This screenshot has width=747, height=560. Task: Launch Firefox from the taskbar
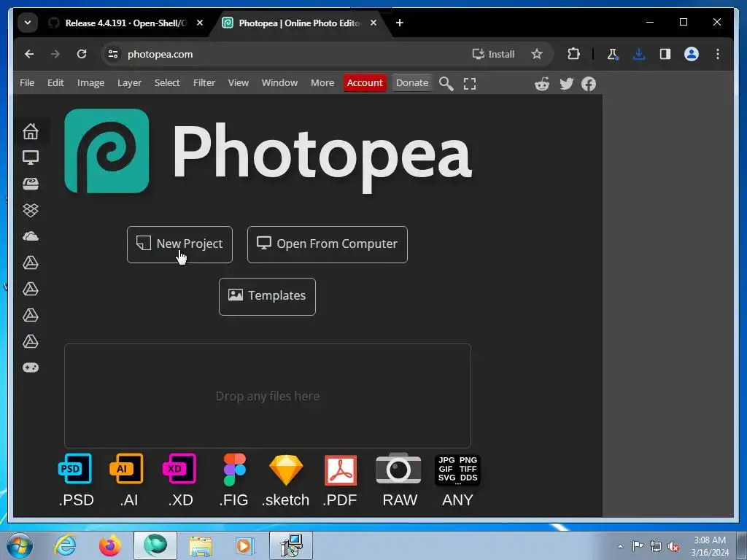pos(110,545)
